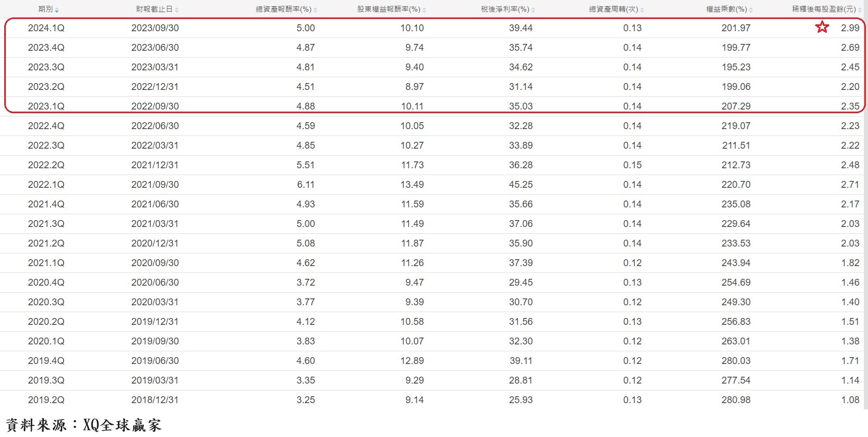Click the sort icon next to 財報截止日

(x=177, y=10)
